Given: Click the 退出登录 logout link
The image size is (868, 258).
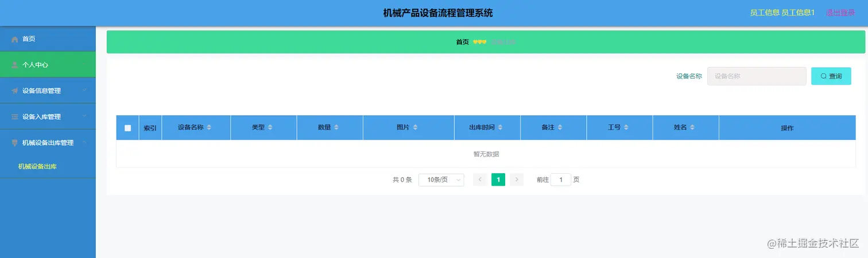Looking at the screenshot, I should [x=840, y=13].
